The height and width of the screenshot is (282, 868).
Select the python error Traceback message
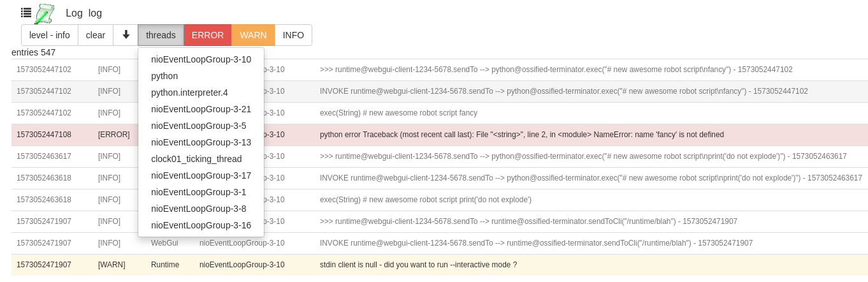(x=522, y=135)
